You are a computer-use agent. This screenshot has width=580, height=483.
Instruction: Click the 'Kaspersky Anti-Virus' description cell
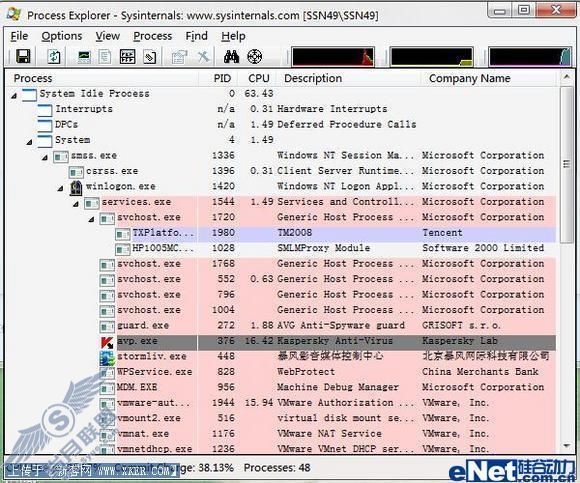point(335,341)
